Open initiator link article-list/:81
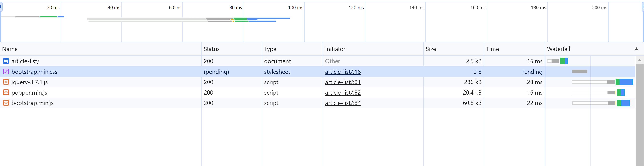The height and width of the screenshot is (166, 644). 343,82
